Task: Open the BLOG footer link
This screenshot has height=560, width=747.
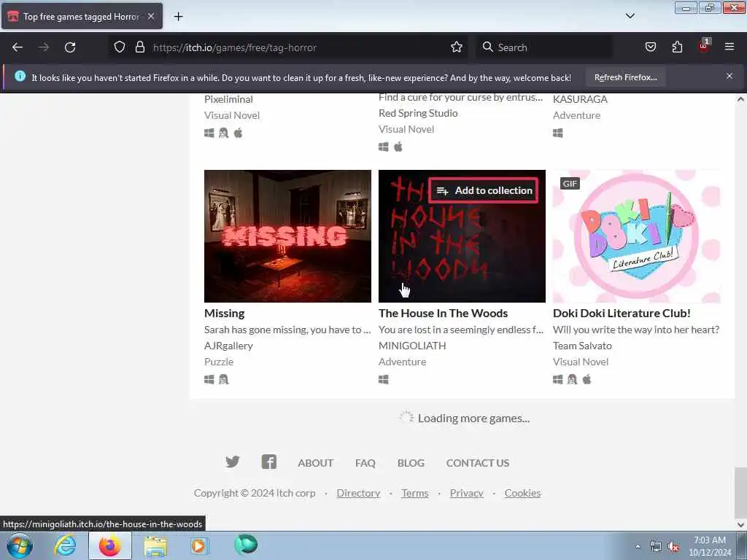Action: tap(411, 463)
